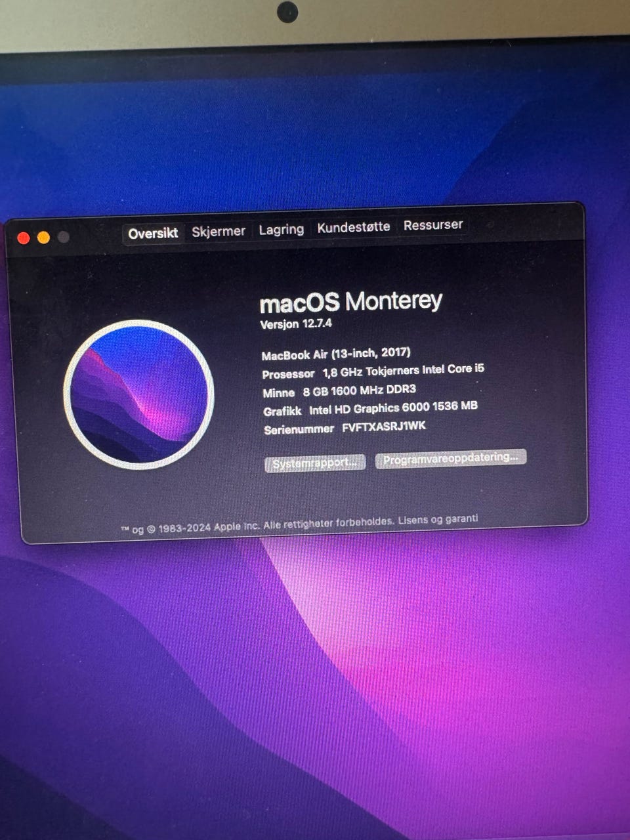630x840 pixels.
Task: Click MacBook Air (13-inch, 2017) text
Action: coord(336,354)
